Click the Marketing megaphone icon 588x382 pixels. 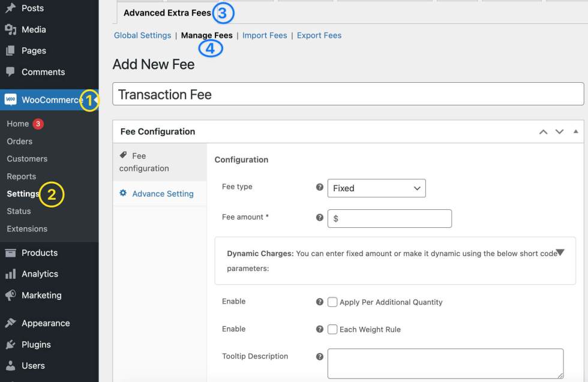click(11, 295)
